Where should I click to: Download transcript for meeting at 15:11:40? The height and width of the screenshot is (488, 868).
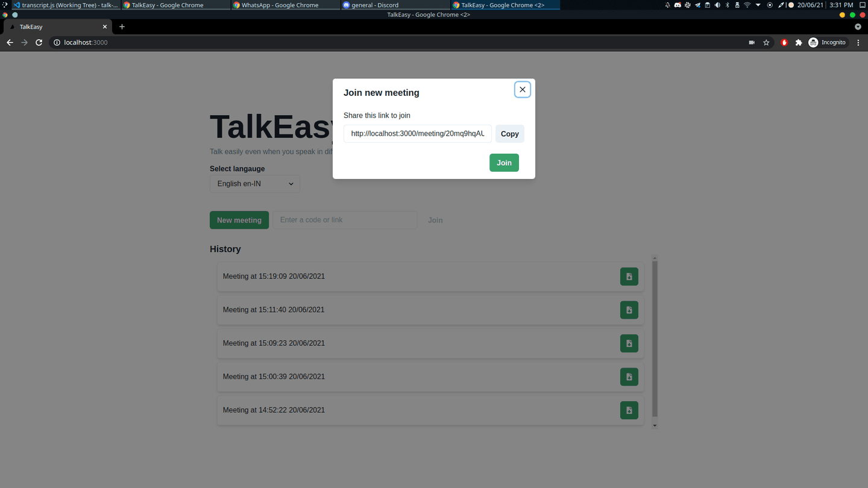pyautogui.click(x=629, y=310)
